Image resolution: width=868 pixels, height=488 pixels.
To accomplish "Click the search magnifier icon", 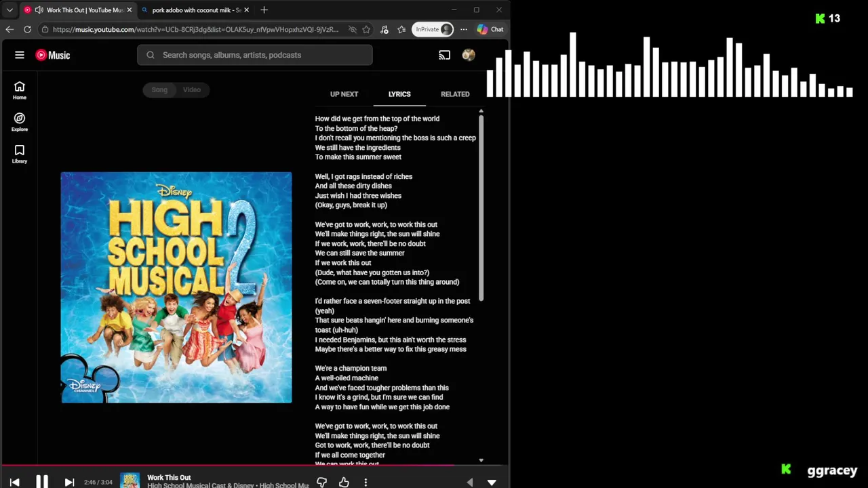I will point(151,55).
